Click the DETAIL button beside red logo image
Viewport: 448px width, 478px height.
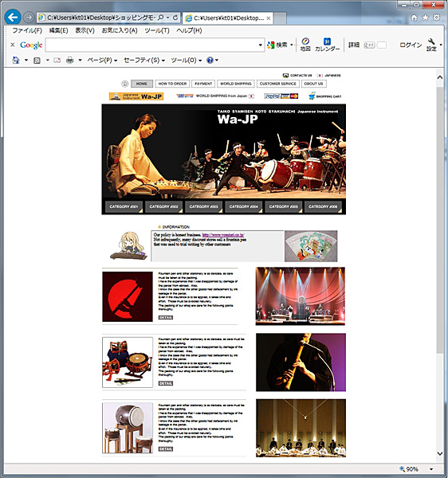[x=166, y=317]
